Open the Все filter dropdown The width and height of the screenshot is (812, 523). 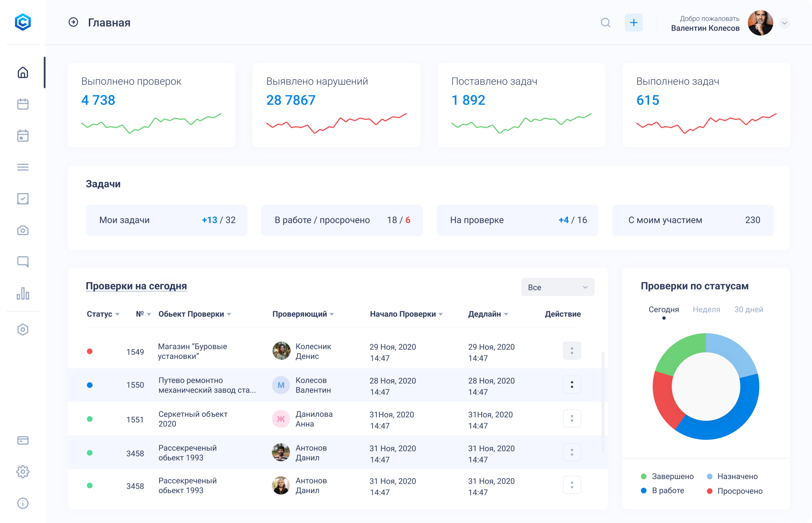558,287
